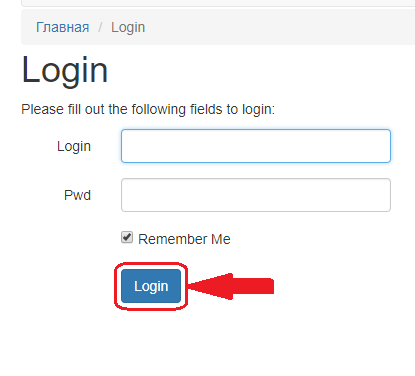
Task: Click the Remember Me label text
Action: pos(184,239)
